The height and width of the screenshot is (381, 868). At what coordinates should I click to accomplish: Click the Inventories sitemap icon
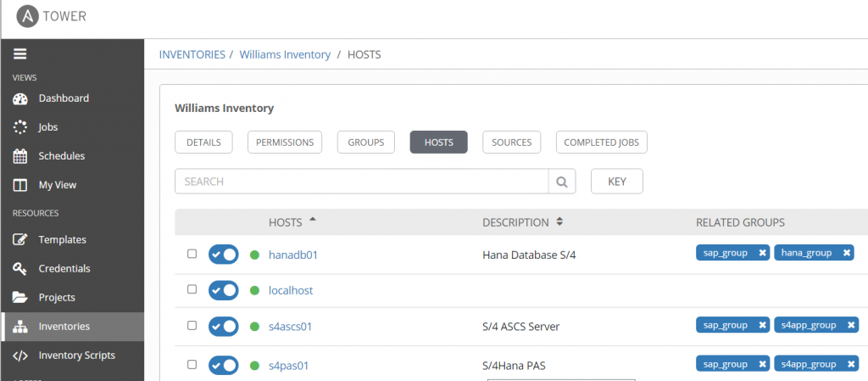[x=20, y=327]
